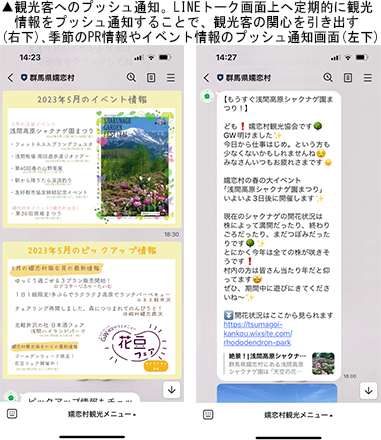The height and width of the screenshot is (440, 381).
Task: Tap back arrow in left phone chat header
Action: click(x=11, y=78)
